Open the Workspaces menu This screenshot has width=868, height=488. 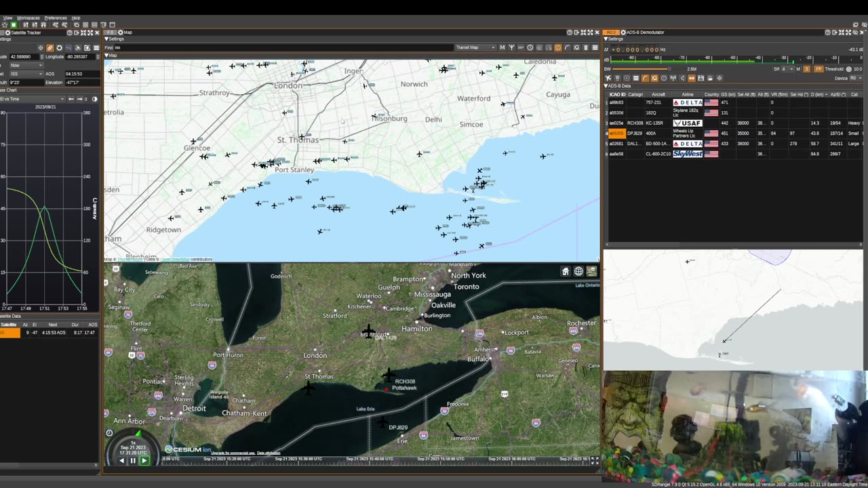pos(28,18)
